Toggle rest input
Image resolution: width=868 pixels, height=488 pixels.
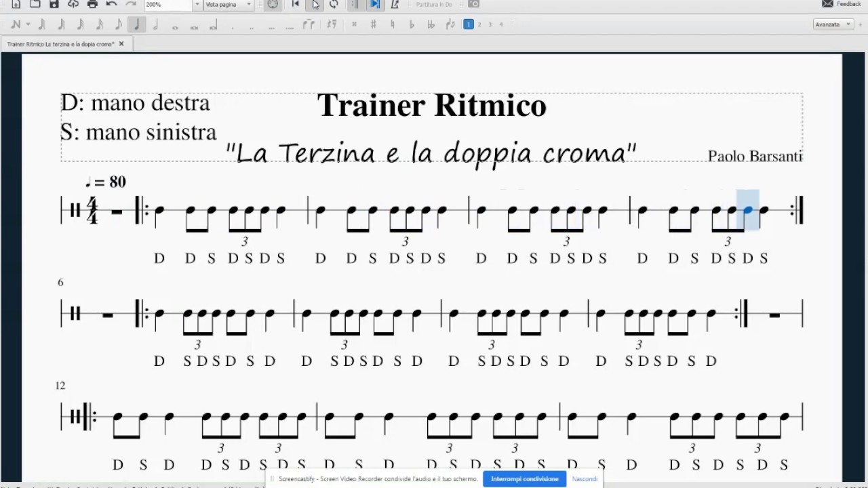(332, 24)
